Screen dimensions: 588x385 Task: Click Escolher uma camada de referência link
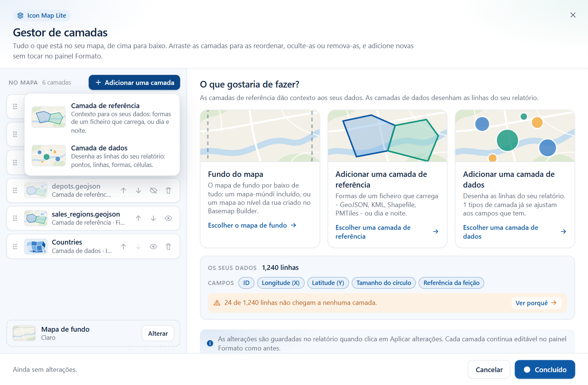pyautogui.click(x=387, y=232)
